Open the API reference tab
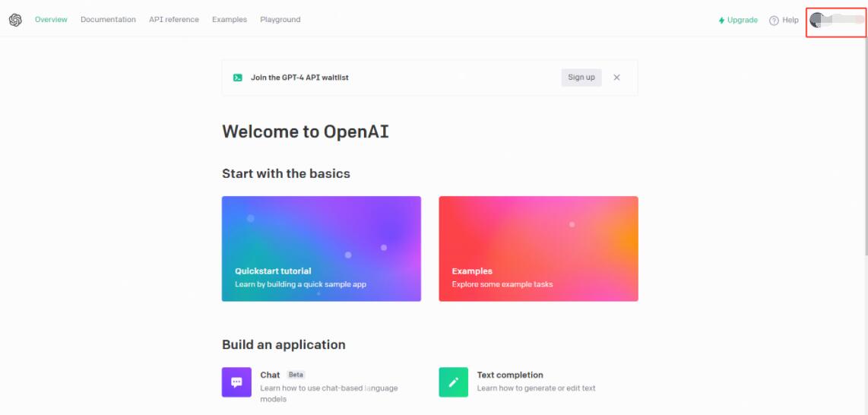 (173, 20)
